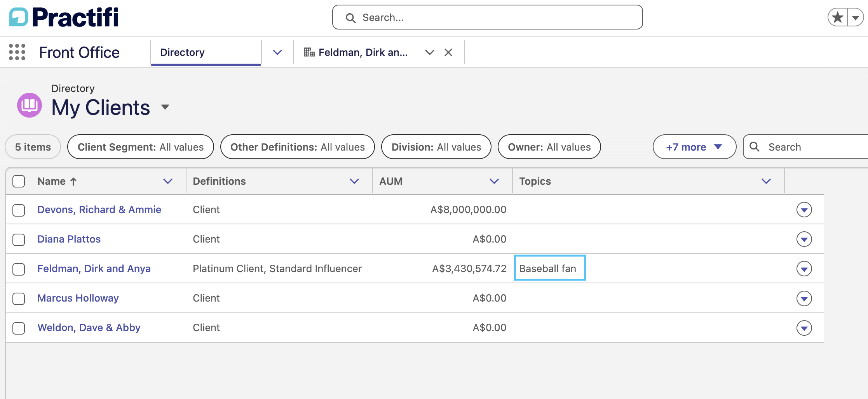This screenshot has height=399, width=868.
Task: Open the Directory tab navigation chevron
Action: pyautogui.click(x=277, y=52)
